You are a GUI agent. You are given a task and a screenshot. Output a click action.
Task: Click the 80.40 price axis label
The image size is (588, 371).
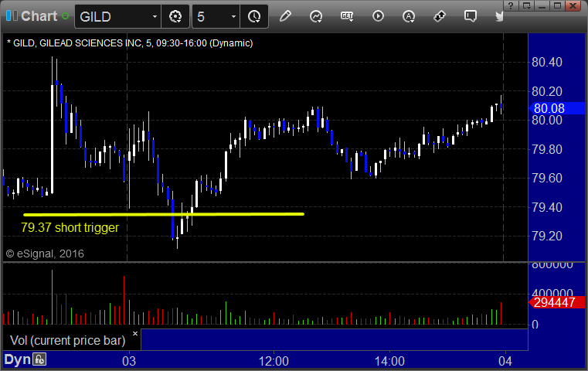[547, 63]
